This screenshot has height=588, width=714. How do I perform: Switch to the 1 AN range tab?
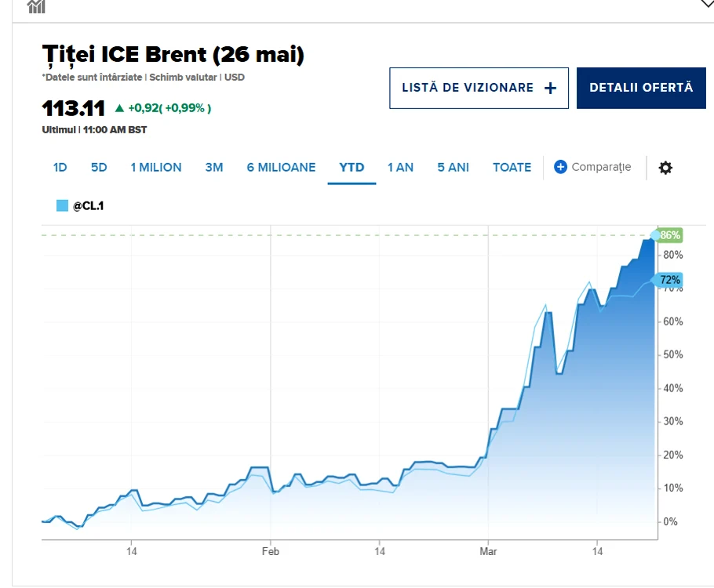(401, 168)
